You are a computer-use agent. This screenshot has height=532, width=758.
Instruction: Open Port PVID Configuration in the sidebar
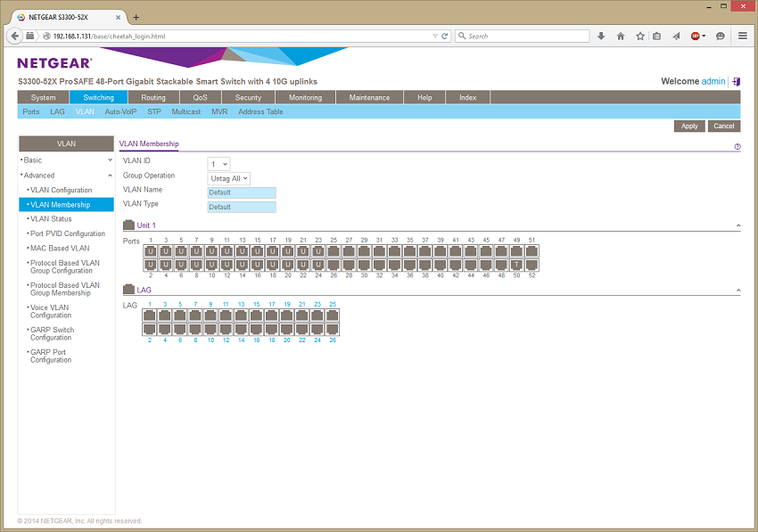(67, 233)
